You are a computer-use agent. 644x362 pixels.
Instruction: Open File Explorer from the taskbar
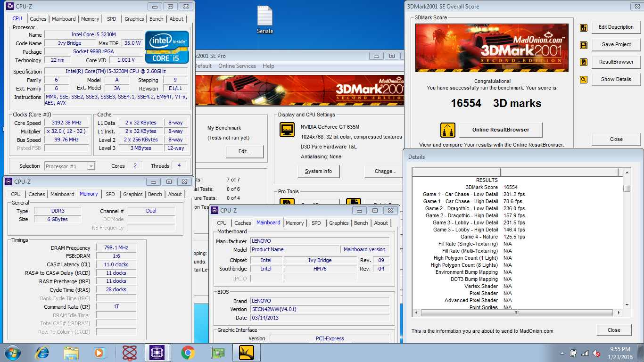[71, 353]
